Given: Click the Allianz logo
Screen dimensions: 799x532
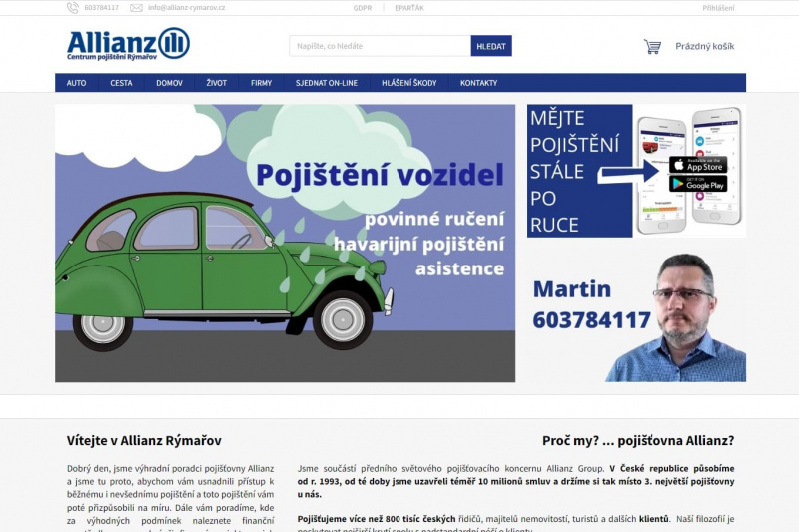Looking at the screenshot, I should pos(128,44).
